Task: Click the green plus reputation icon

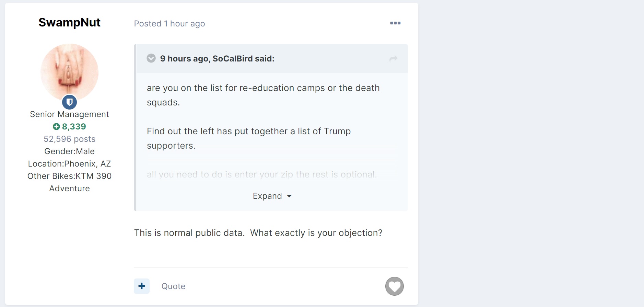Action: [56, 127]
